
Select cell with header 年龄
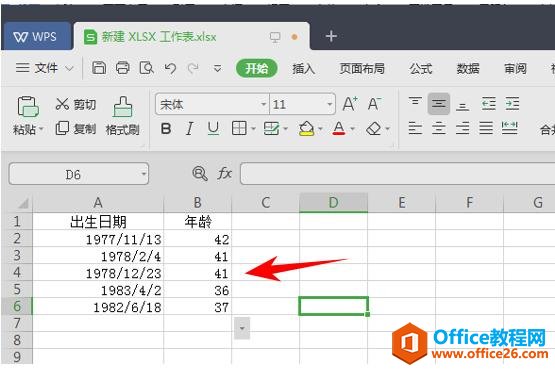[198, 222]
